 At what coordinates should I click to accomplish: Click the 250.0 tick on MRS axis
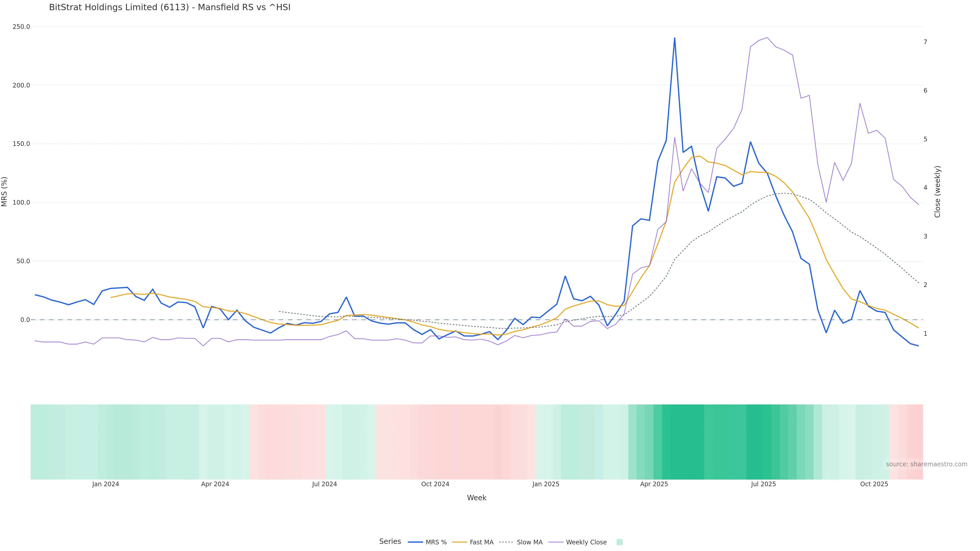pos(21,27)
